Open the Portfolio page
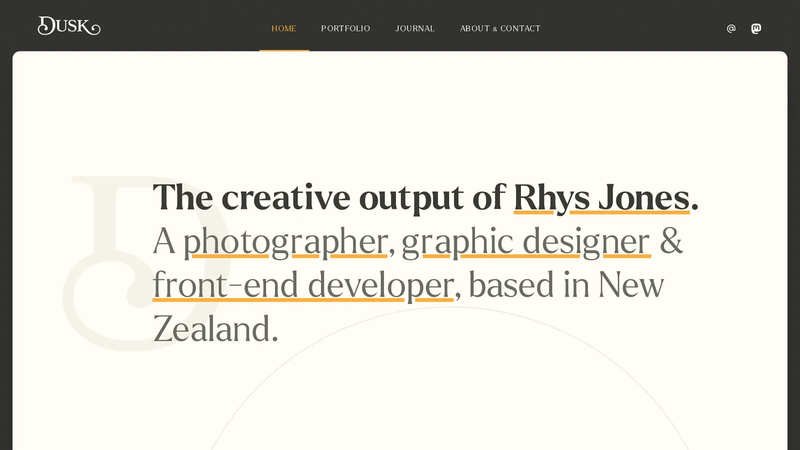800x450 pixels. 345,29
